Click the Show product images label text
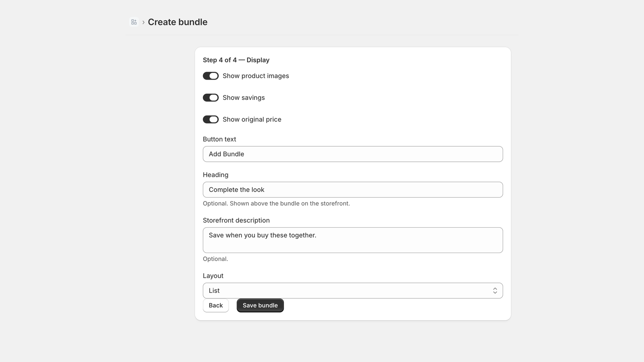Screen dimensions: 644x362 [256, 76]
